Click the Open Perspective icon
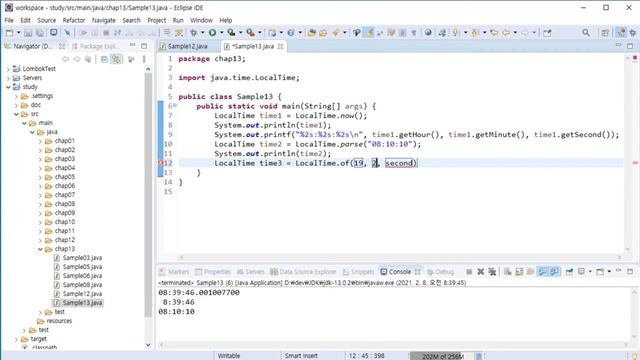 605,33
